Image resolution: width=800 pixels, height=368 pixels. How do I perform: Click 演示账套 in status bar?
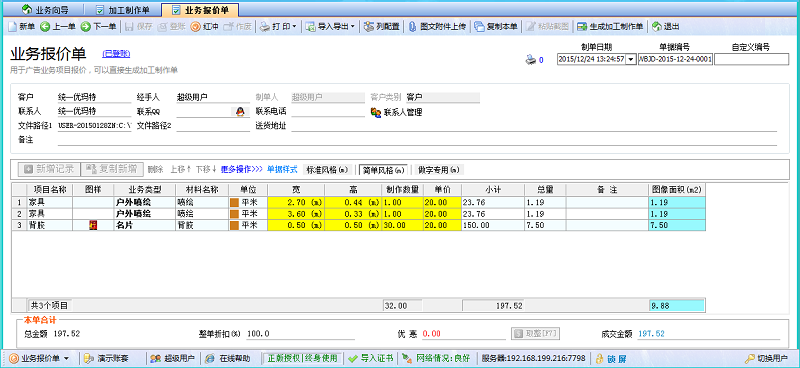coord(105,358)
